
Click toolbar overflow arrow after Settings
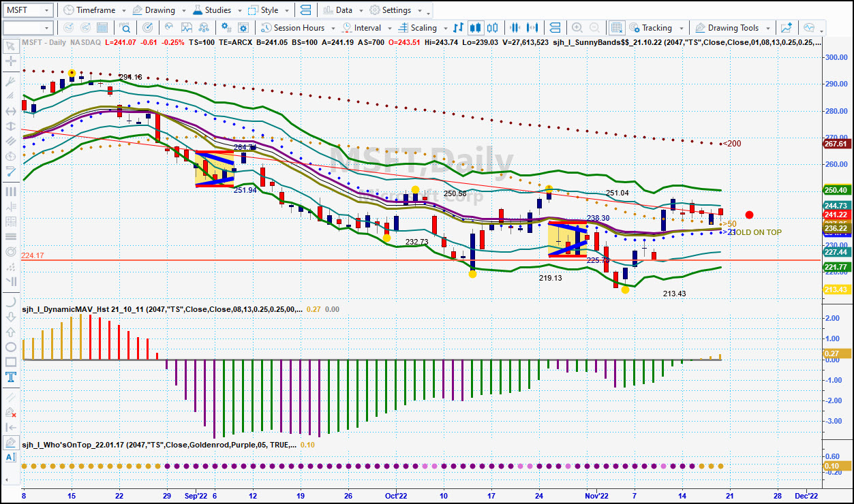click(x=428, y=12)
